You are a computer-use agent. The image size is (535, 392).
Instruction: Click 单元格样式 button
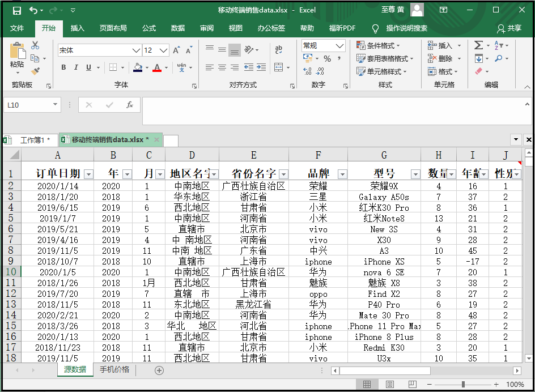[382, 71]
